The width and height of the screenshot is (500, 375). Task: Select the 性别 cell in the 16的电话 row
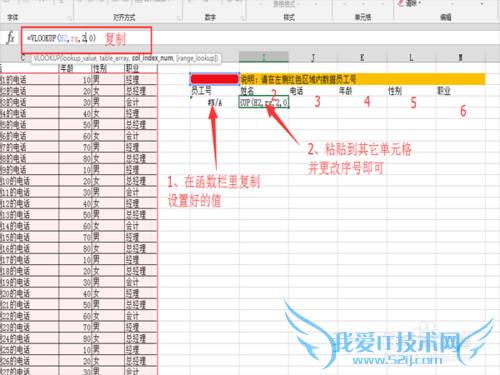coord(108,248)
